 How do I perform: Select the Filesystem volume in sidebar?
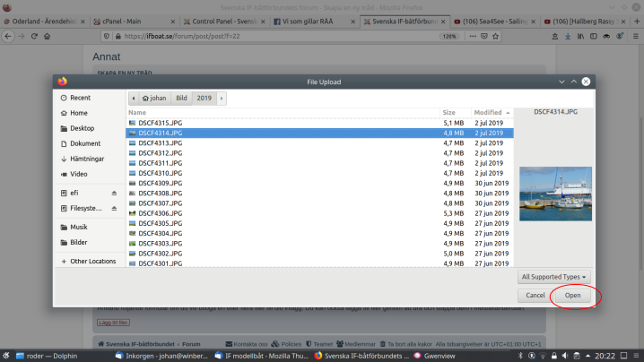(85, 208)
